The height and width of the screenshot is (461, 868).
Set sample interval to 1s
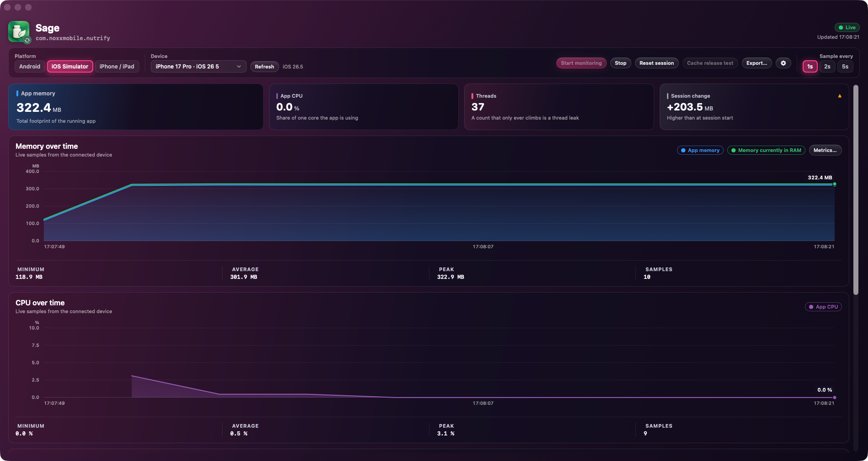pos(810,67)
